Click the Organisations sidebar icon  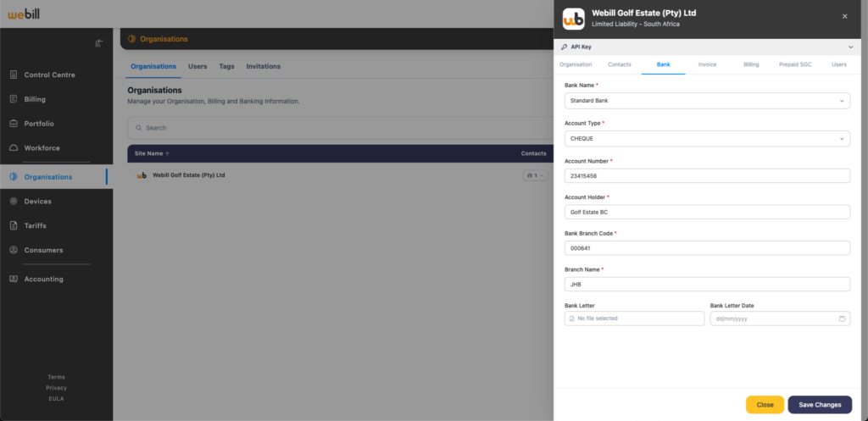(x=14, y=177)
